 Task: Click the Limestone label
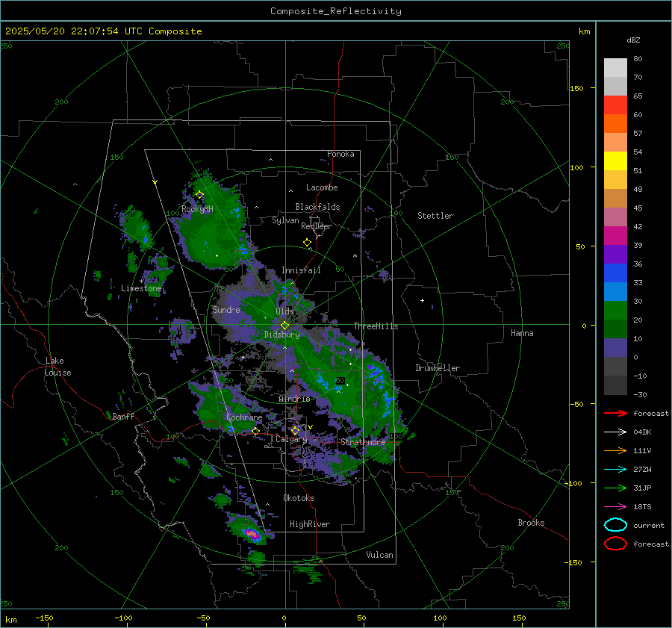click(141, 288)
